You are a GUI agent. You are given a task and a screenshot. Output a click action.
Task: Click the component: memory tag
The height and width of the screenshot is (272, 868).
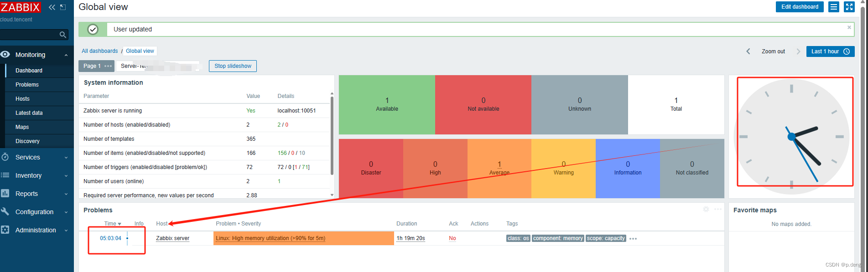pyautogui.click(x=558, y=238)
